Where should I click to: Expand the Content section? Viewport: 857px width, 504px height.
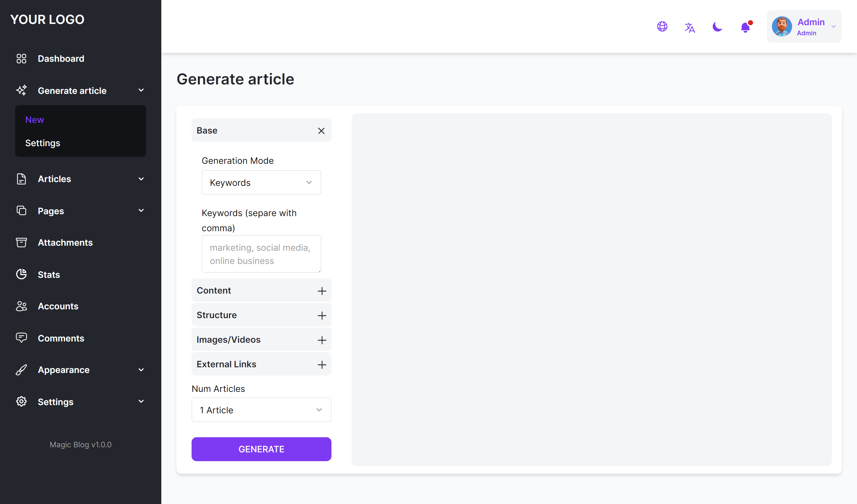[x=321, y=291]
